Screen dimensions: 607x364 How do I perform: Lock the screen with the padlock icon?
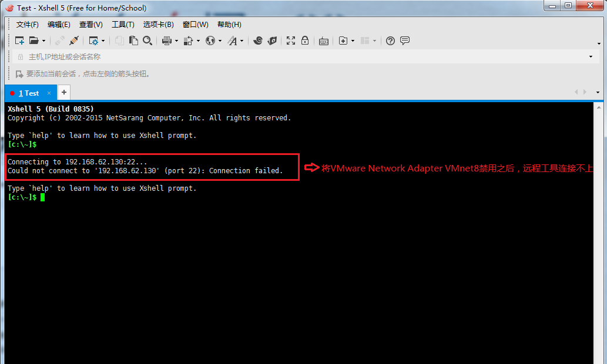(305, 41)
